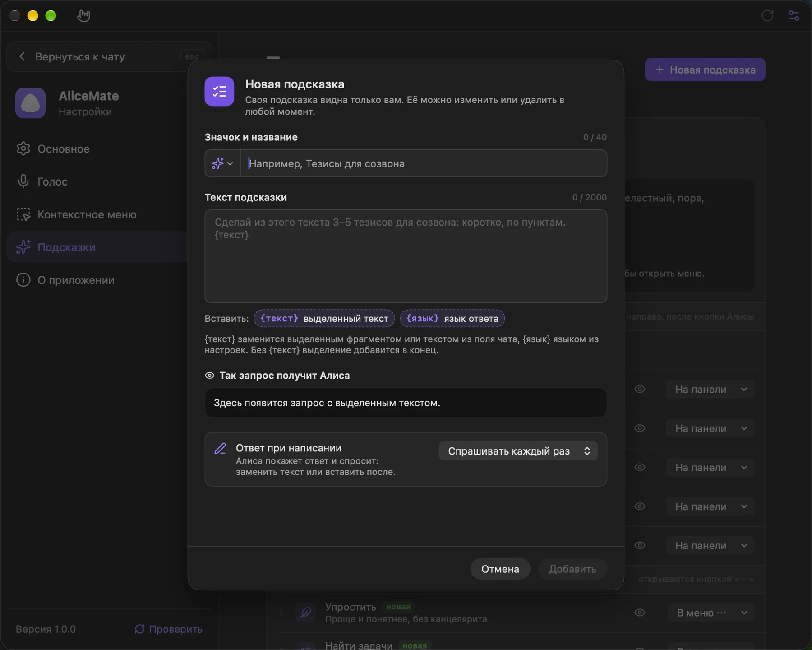
Task: Click the refresh icon at top right
Action: tap(767, 16)
